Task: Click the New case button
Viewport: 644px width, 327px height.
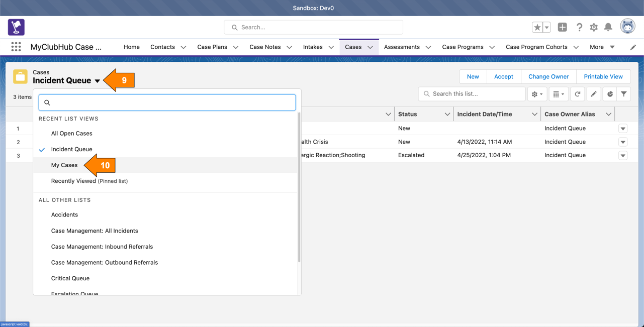Action: [473, 77]
